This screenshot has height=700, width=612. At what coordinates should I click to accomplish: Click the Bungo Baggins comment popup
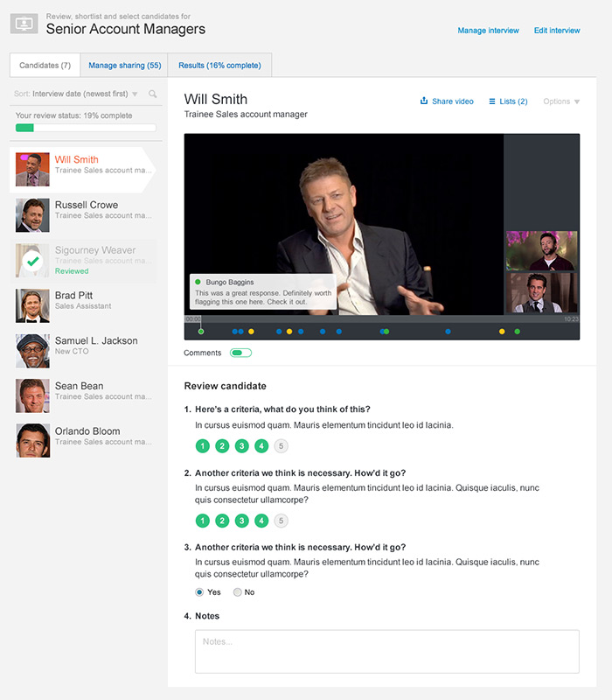tap(263, 291)
